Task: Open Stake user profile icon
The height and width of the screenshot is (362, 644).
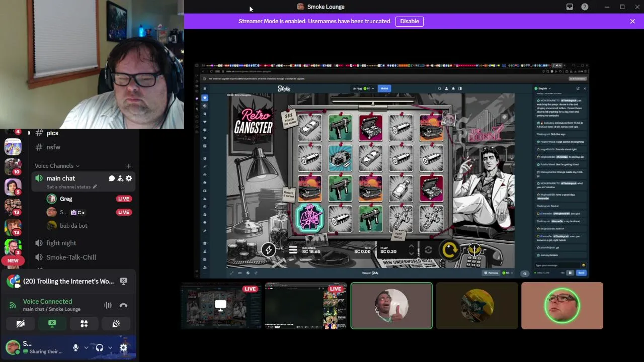Action: click(x=446, y=88)
